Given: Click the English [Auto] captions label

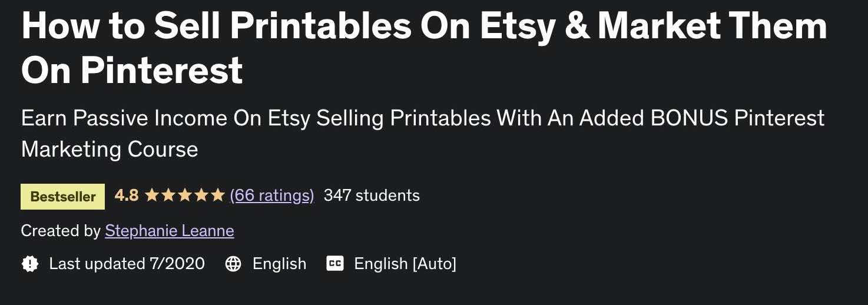Looking at the screenshot, I should [405, 264].
